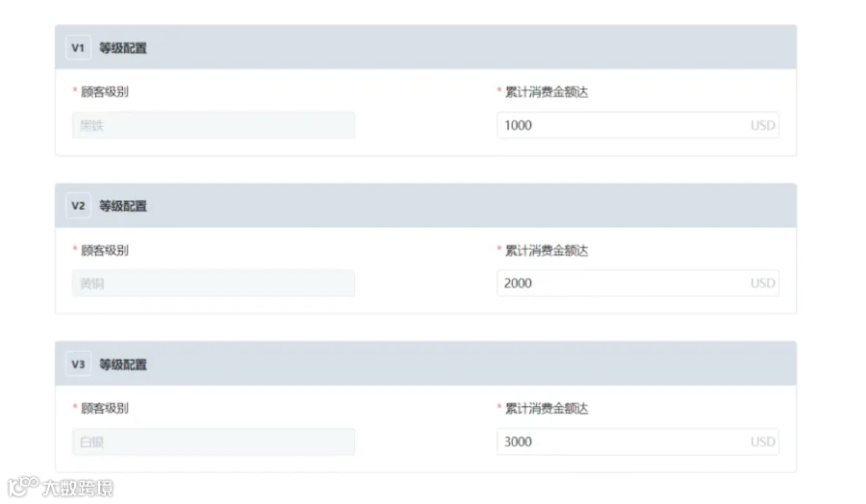Click the 累计消费金额达 label under V3
The image size is (866, 504).
547,409
